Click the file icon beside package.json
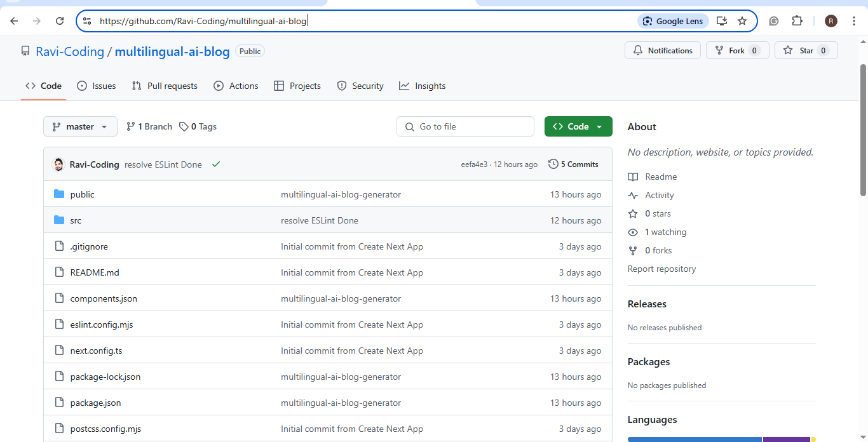This screenshot has height=442, width=868. click(x=59, y=403)
